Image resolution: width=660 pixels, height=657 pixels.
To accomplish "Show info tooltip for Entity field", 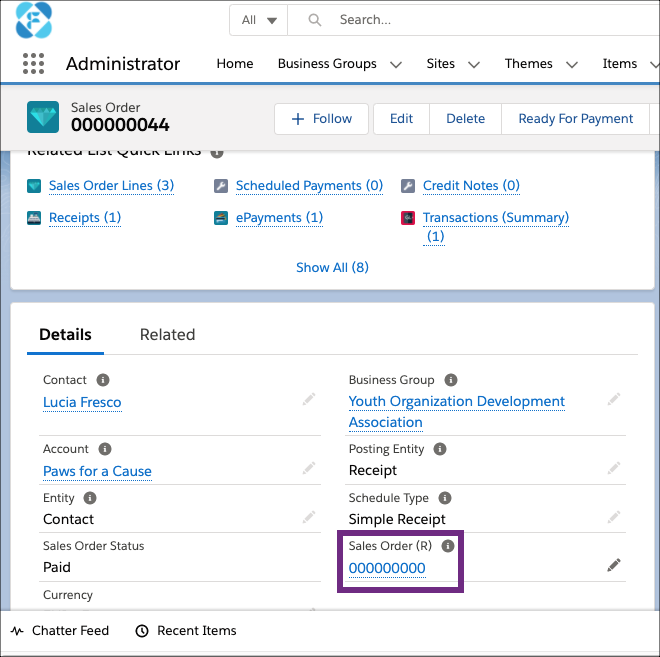I will coord(90,498).
